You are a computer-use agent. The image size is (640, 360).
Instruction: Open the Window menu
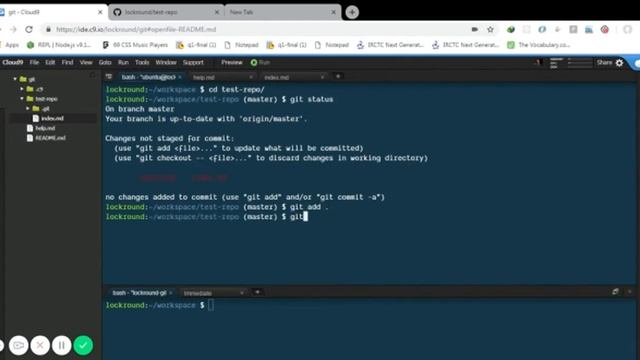tap(166, 62)
